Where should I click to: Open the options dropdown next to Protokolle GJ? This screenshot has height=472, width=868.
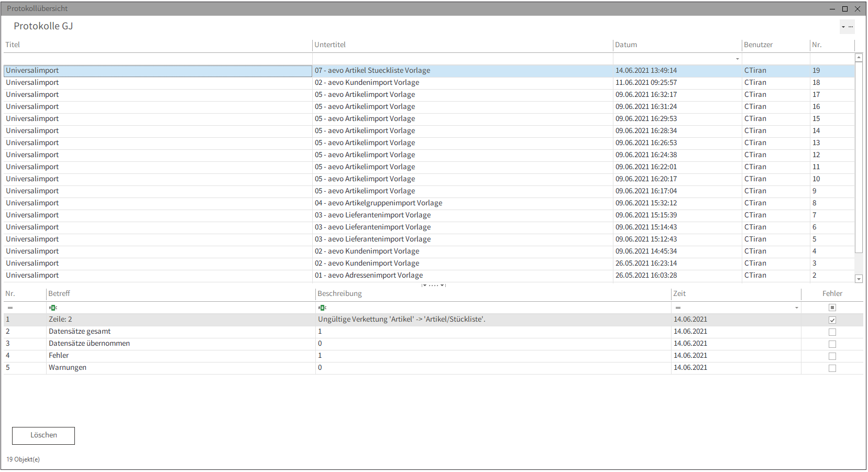pyautogui.click(x=847, y=27)
